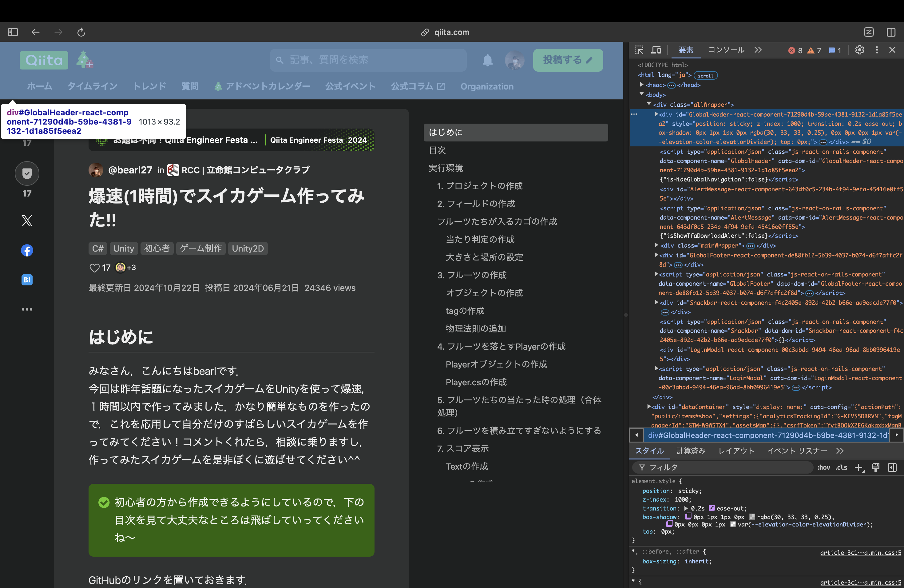Toggle the .cls class editor
This screenshot has height=588, width=904.
pyautogui.click(x=841, y=467)
